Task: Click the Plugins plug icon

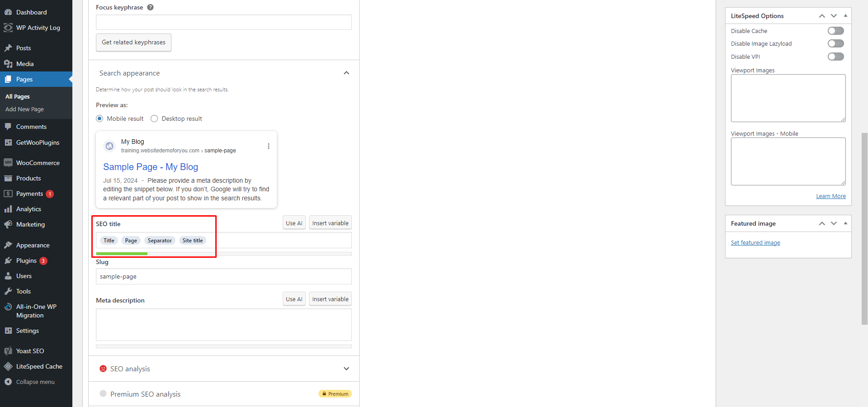Action: pos(8,260)
